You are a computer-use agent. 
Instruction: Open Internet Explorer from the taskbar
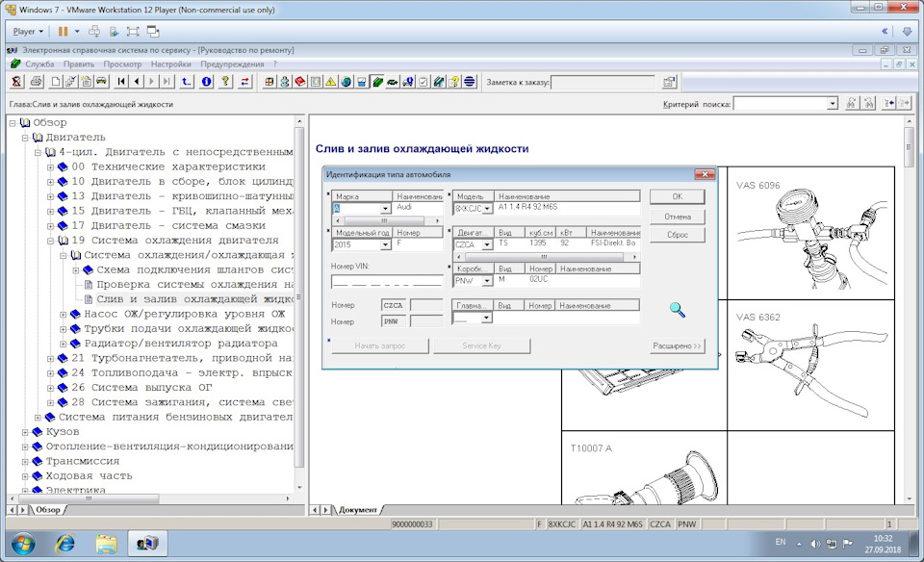(x=64, y=543)
